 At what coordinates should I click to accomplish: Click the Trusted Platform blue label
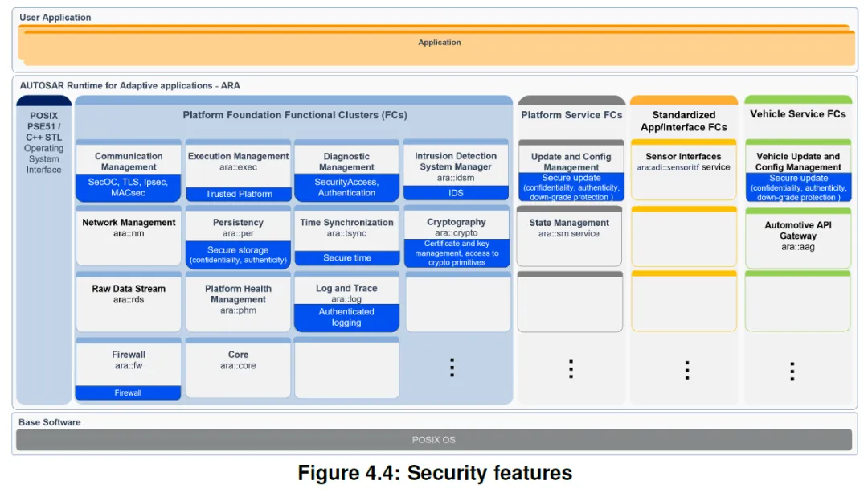[x=238, y=194]
